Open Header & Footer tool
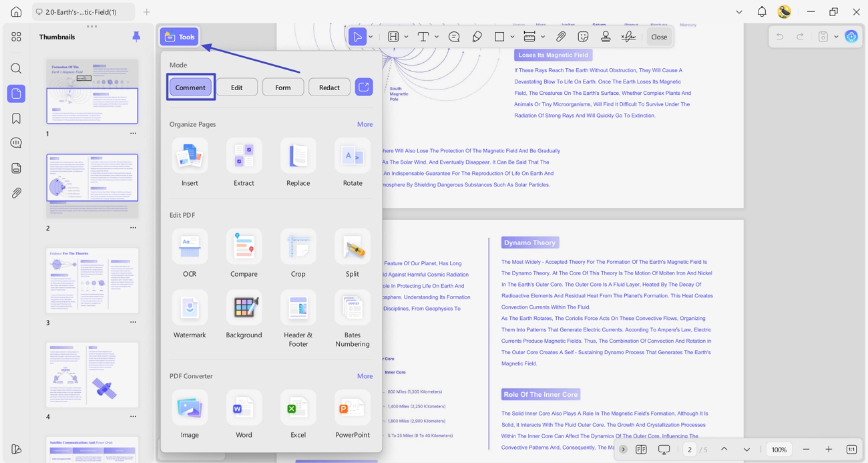The image size is (868, 463). [298, 319]
